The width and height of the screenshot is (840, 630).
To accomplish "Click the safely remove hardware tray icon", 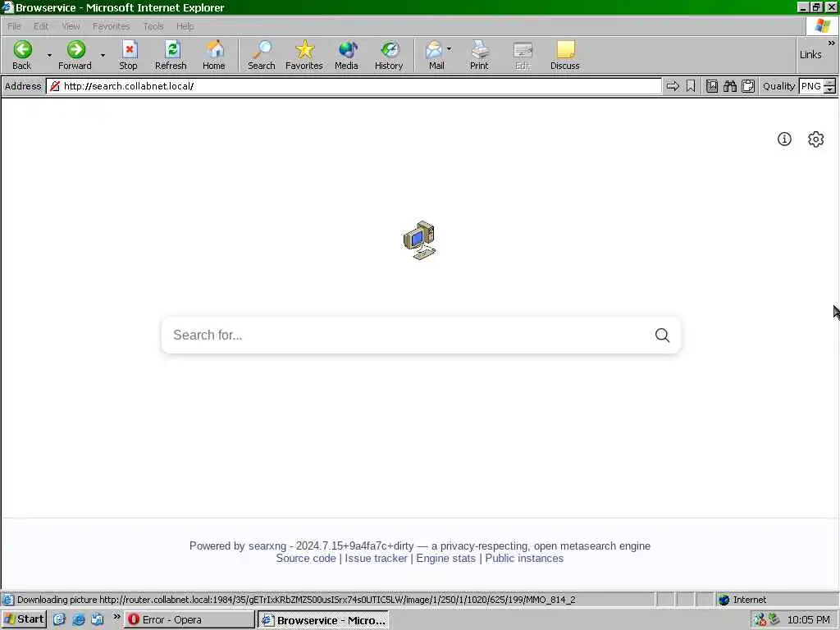I will 774,620.
